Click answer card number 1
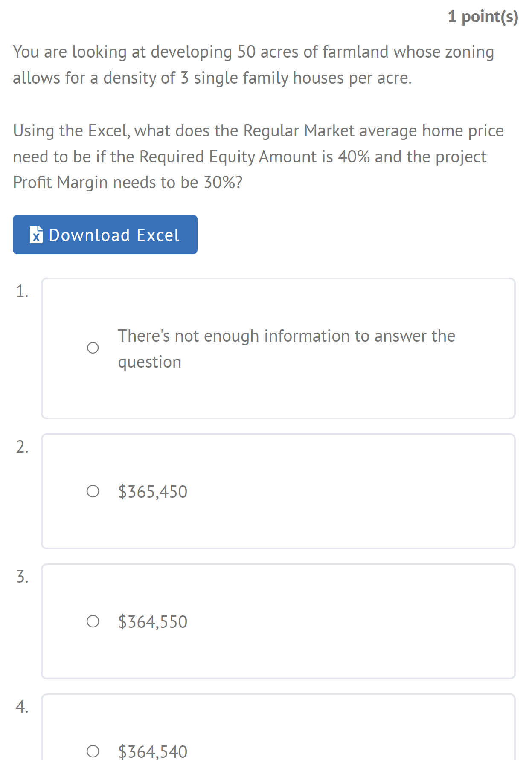Image resolution: width=532 pixels, height=760 pixels. pyautogui.click(x=278, y=348)
